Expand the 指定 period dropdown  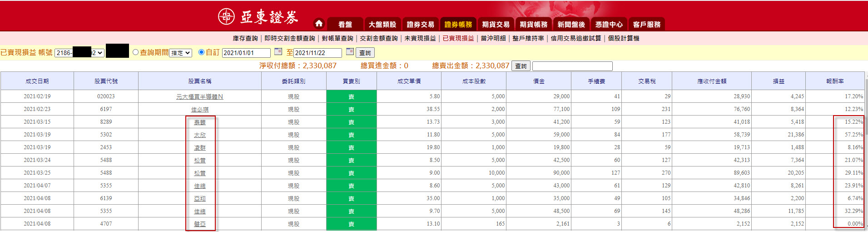coord(181,53)
